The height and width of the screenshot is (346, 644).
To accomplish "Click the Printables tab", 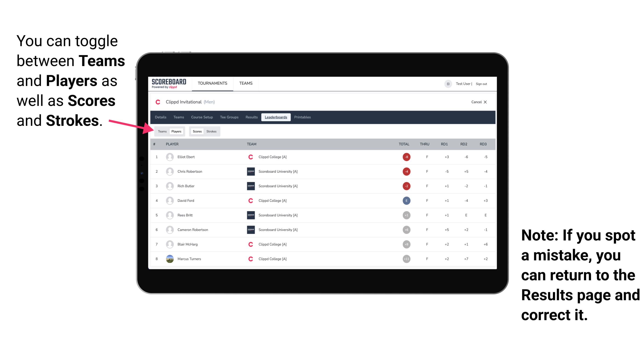I will pyautogui.click(x=303, y=117).
